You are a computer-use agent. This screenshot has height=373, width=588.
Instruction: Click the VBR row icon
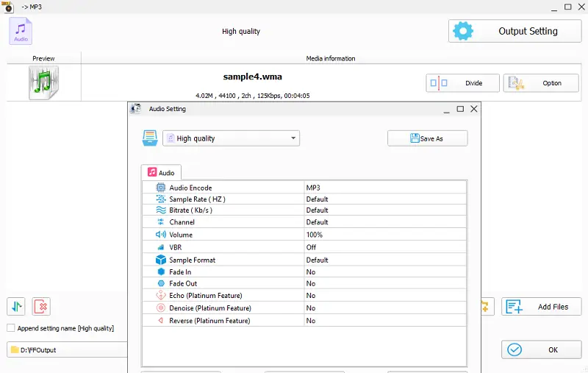[x=161, y=247]
